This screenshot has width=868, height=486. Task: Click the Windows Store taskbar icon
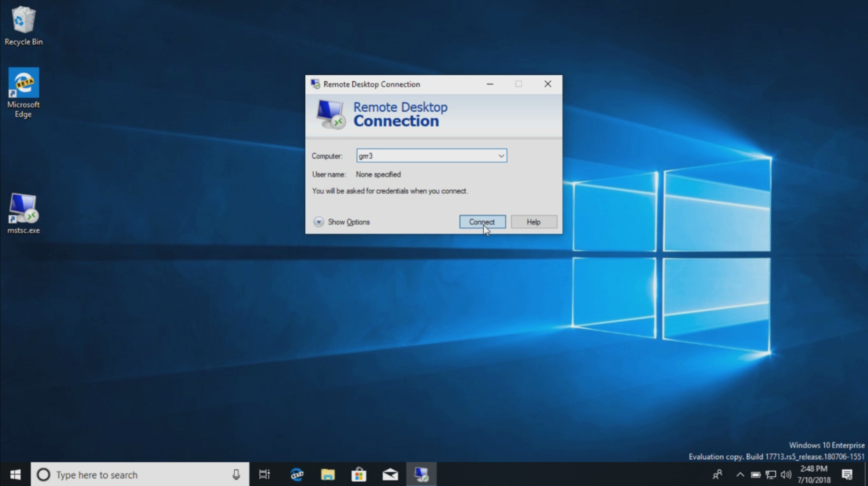click(359, 474)
